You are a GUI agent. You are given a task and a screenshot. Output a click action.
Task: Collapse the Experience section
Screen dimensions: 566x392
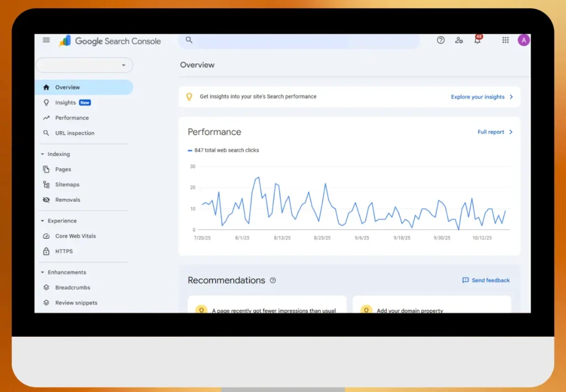(x=43, y=221)
